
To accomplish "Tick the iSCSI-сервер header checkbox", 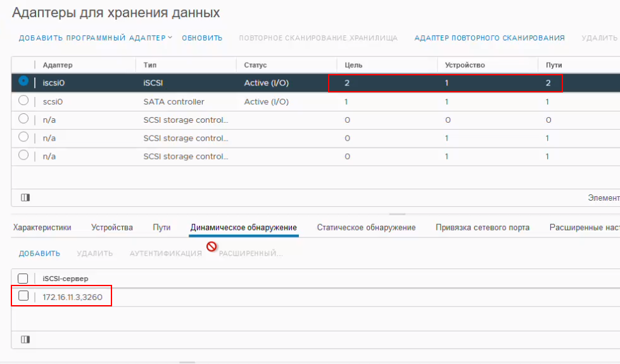I will click(23, 279).
